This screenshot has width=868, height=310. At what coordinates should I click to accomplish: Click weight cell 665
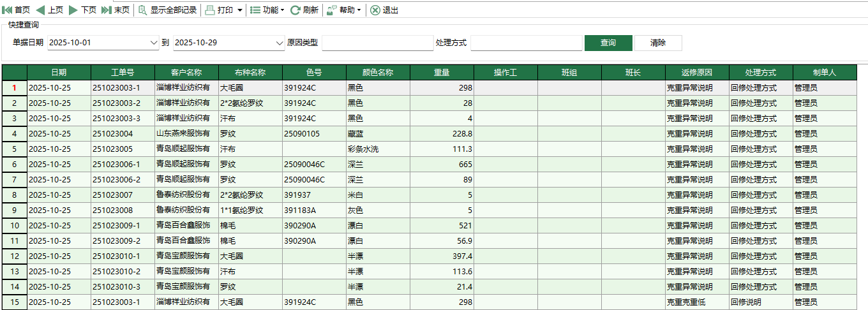click(442, 164)
